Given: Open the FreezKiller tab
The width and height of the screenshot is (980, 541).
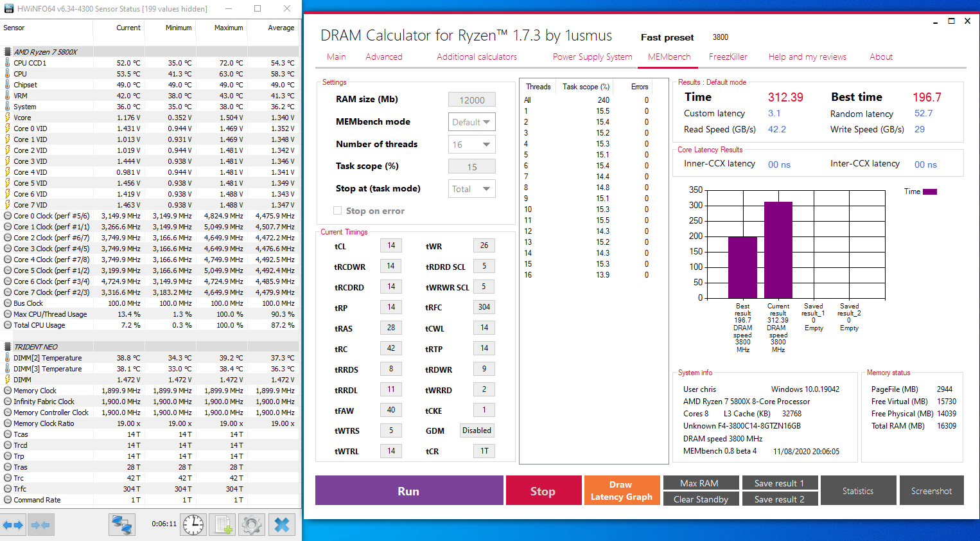Looking at the screenshot, I should point(728,57).
